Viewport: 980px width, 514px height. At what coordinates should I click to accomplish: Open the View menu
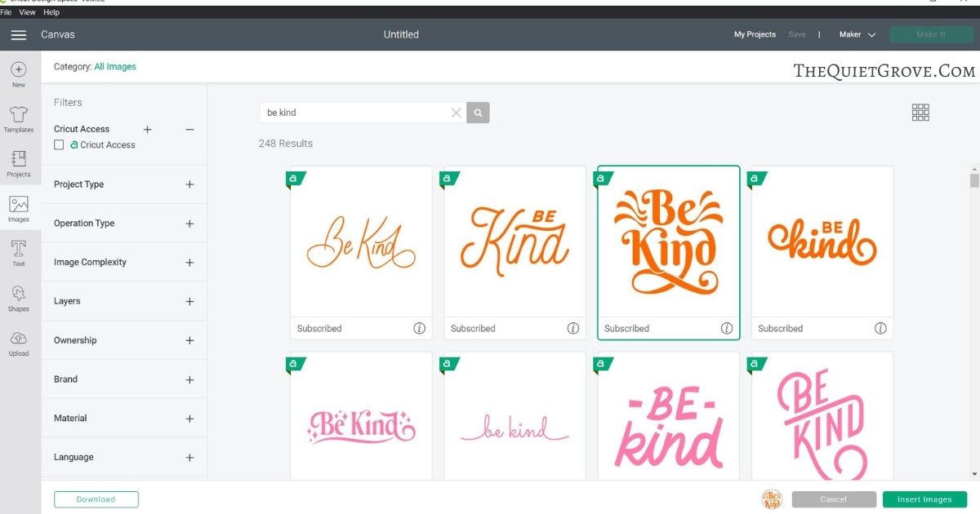point(27,12)
